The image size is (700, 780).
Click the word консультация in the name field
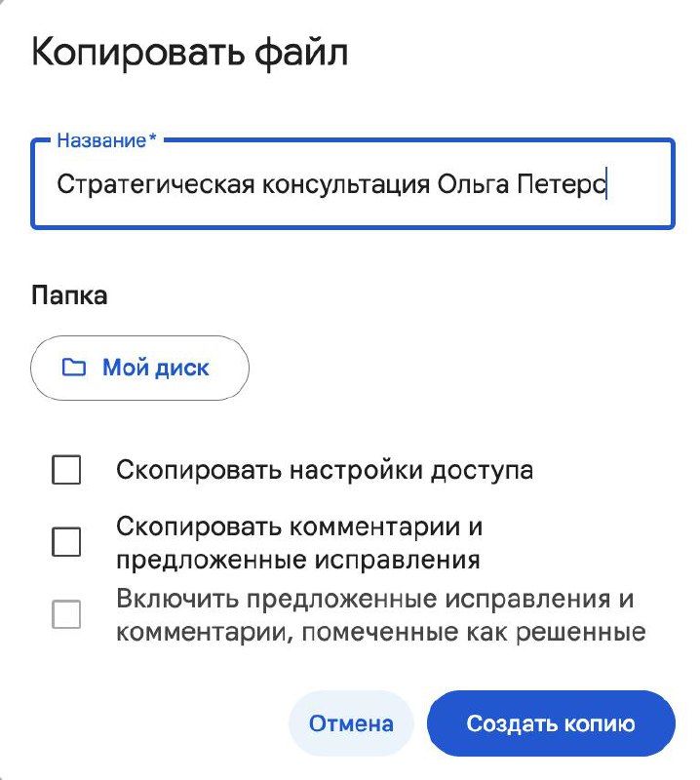tap(346, 184)
